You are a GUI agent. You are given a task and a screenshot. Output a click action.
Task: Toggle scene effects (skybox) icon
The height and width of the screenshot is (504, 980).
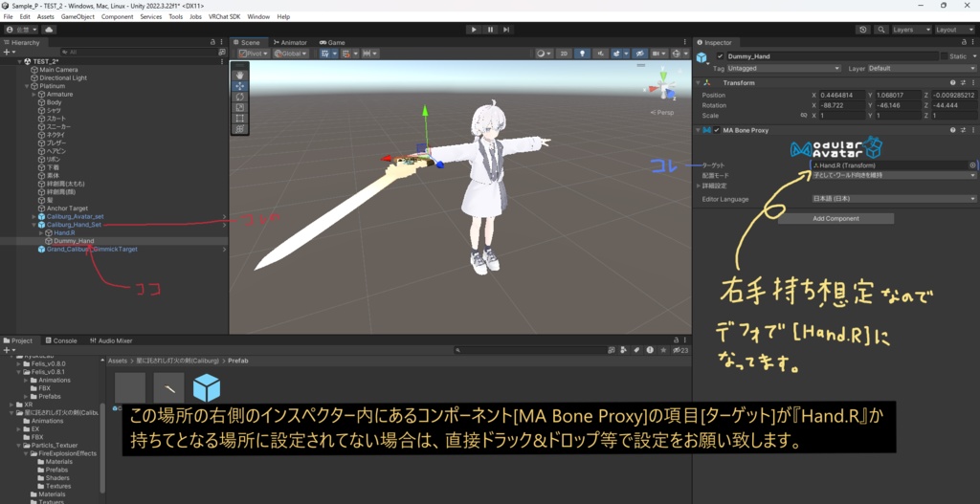pos(618,54)
